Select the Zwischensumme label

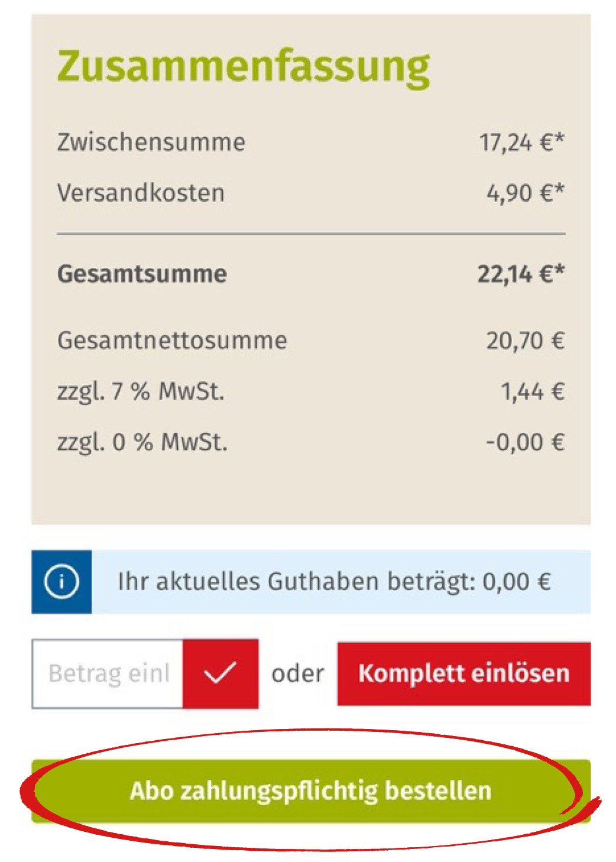tap(151, 142)
